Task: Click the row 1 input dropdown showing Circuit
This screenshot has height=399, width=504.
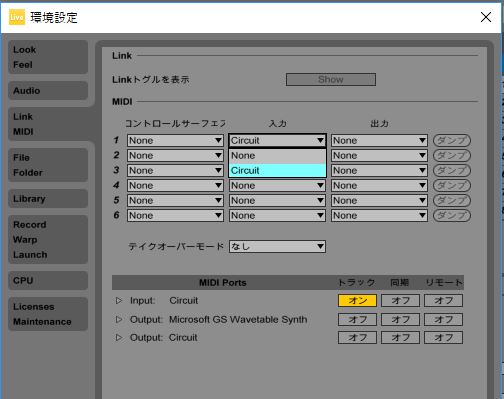Action: pyautogui.click(x=277, y=140)
